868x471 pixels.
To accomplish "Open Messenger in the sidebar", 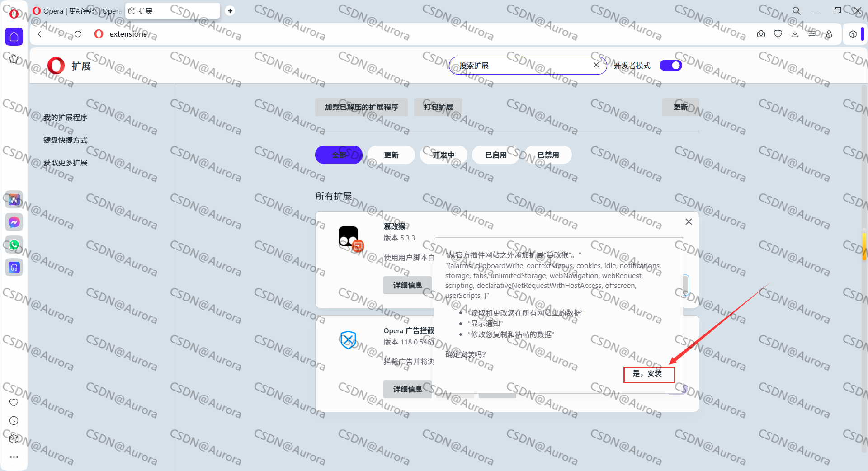I will click(14, 222).
